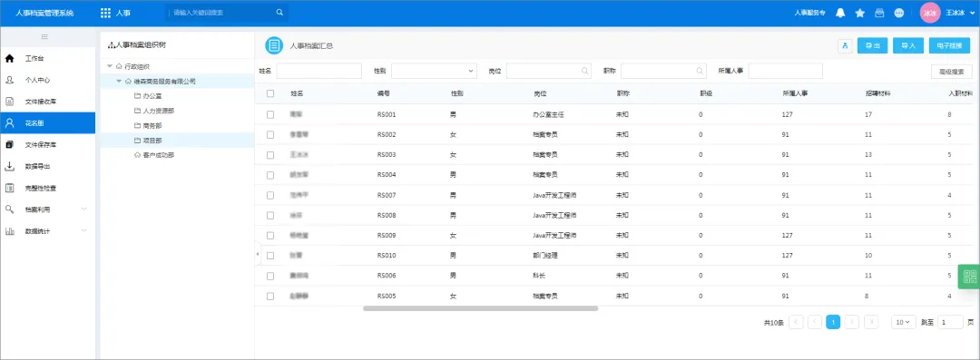Open the notification bell icon

pyautogui.click(x=840, y=13)
